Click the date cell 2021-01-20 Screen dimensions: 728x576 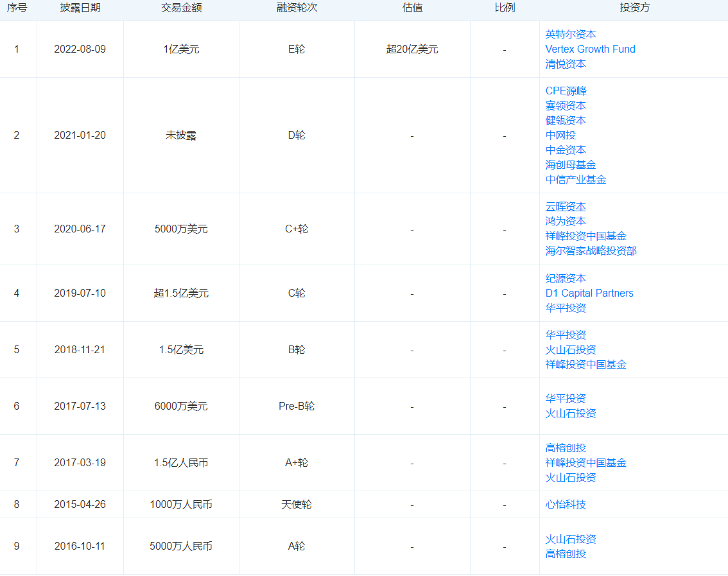(x=80, y=135)
